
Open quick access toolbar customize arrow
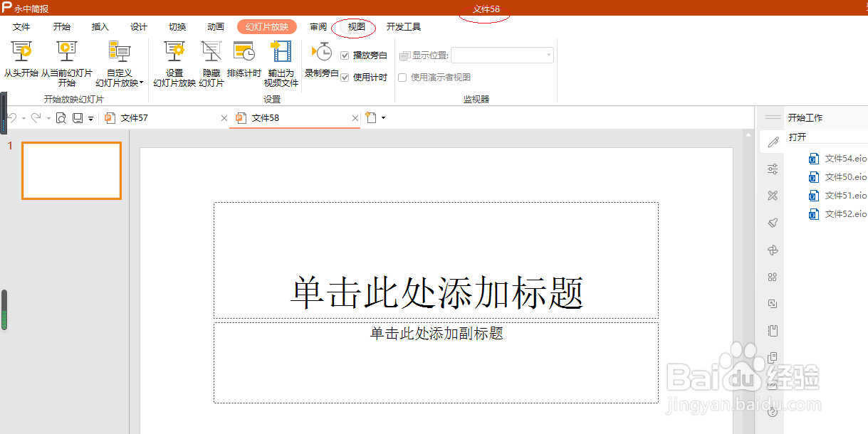pos(91,119)
